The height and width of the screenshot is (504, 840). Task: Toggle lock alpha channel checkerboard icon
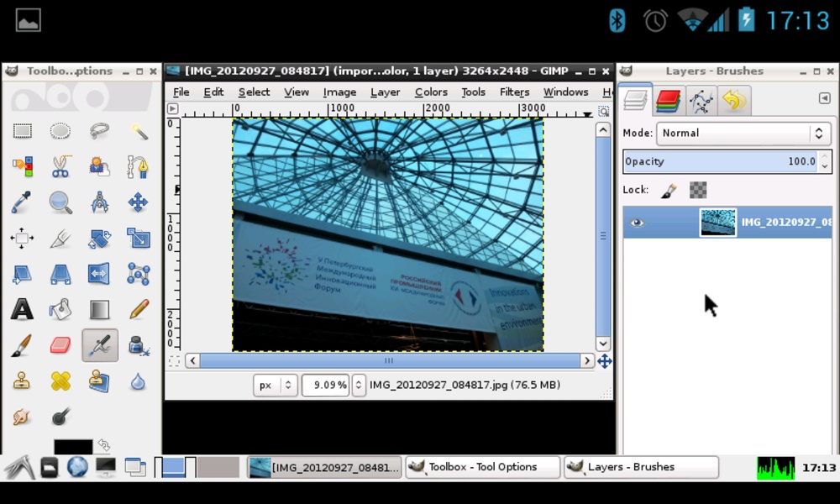[697, 190]
